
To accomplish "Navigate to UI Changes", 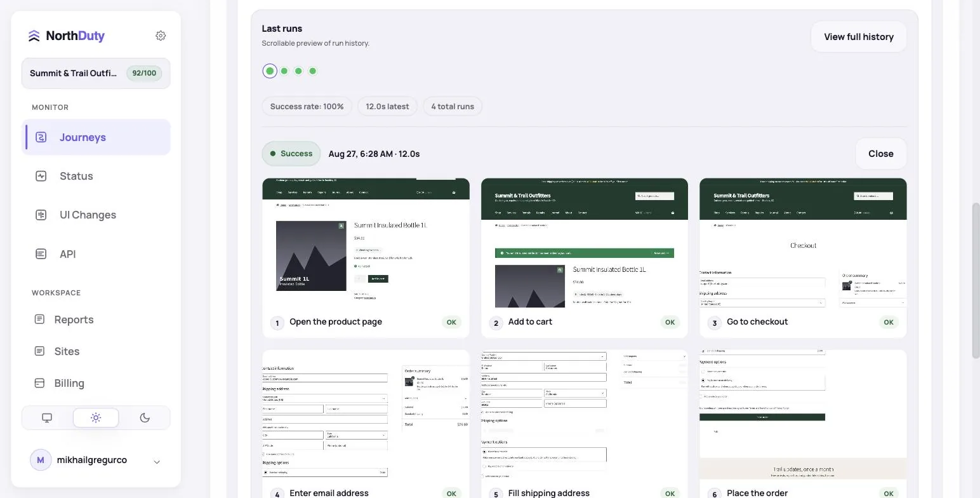I will [x=96, y=215].
